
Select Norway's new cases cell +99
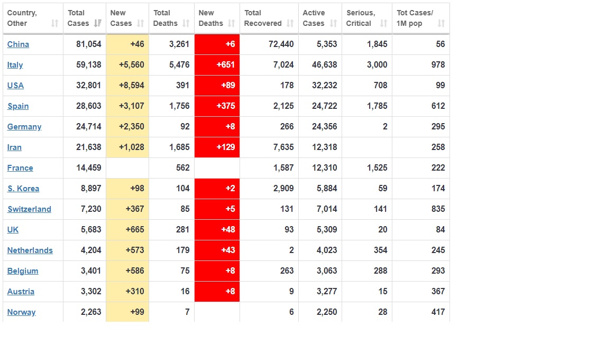click(x=127, y=312)
